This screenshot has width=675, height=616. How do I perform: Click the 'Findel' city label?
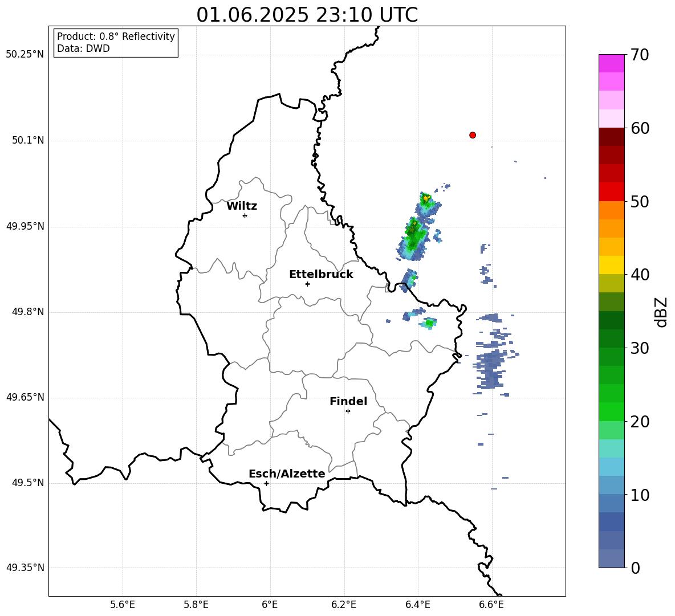(x=348, y=401)
